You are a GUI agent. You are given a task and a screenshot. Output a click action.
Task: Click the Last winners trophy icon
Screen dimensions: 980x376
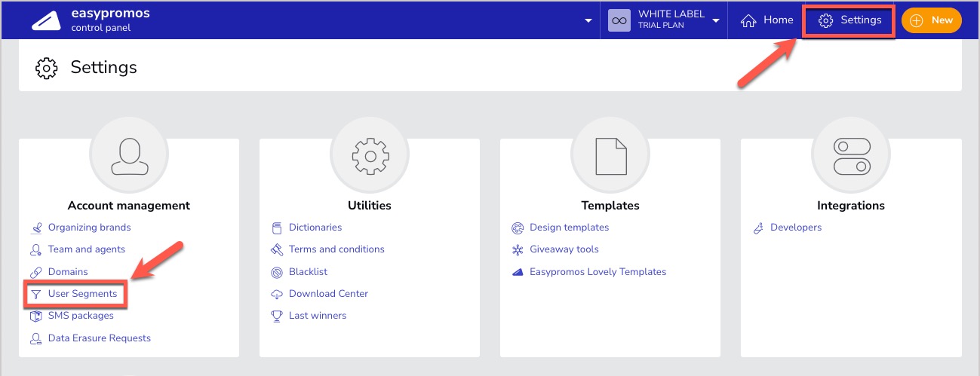point(276,316)
